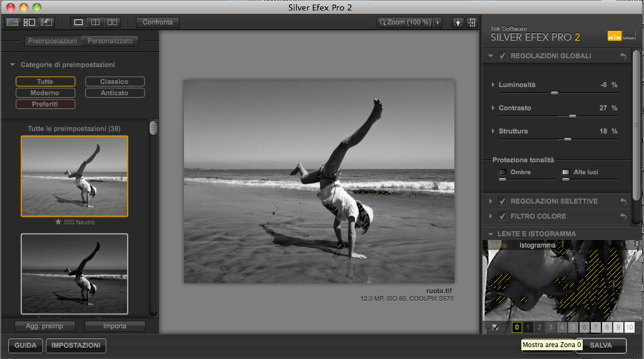Show zone 9 areas in the zone system

point(618,327)
